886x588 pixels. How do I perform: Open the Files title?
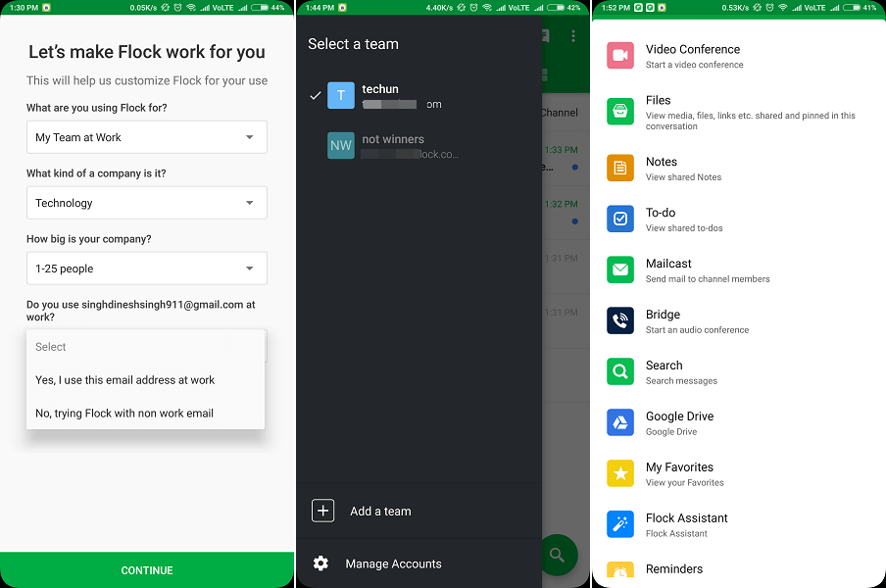(659, 100)
